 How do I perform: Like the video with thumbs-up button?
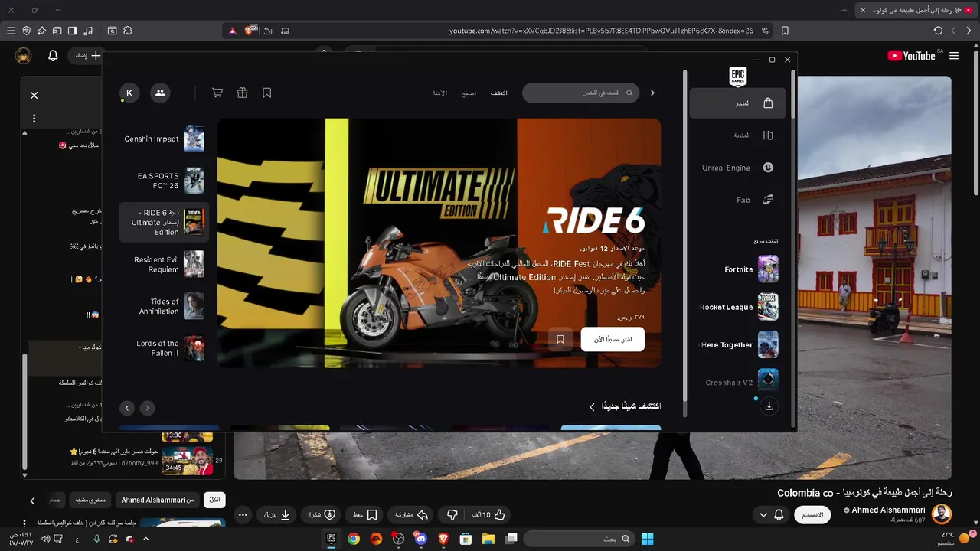tap(489, 515)
